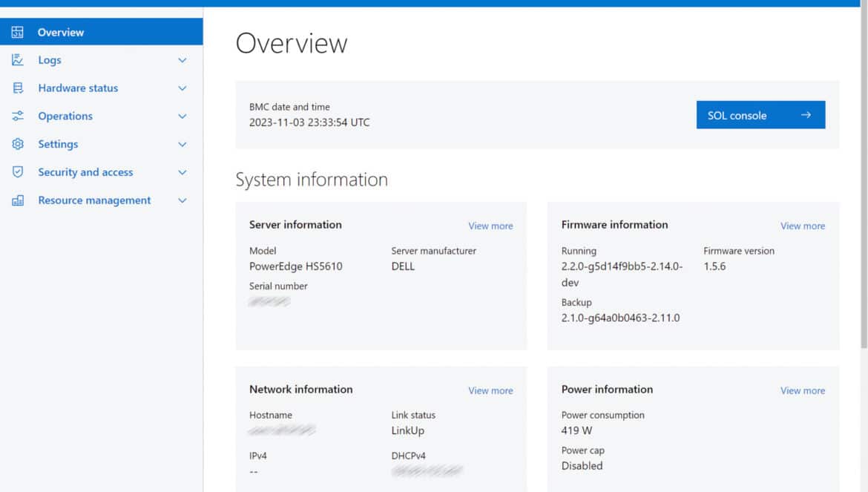Image resolution: width=868 pixels, height=492 pixels.
Task: Click the power cap value Disabled
Action: [x=582, y=466]
